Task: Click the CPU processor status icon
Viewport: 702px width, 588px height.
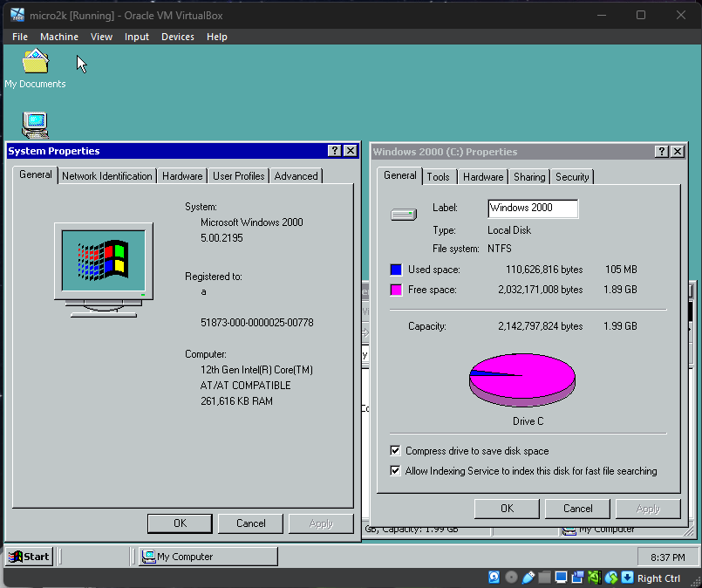Action: point(594,578)
